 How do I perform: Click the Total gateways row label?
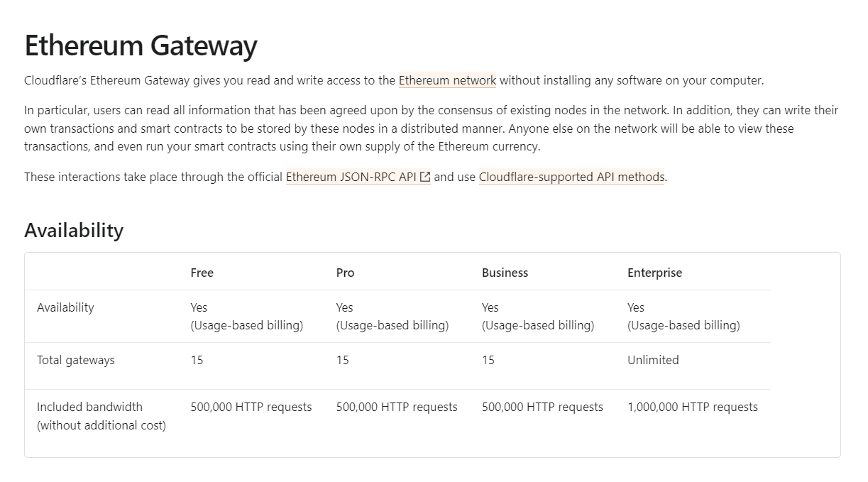tap(75, 360)
